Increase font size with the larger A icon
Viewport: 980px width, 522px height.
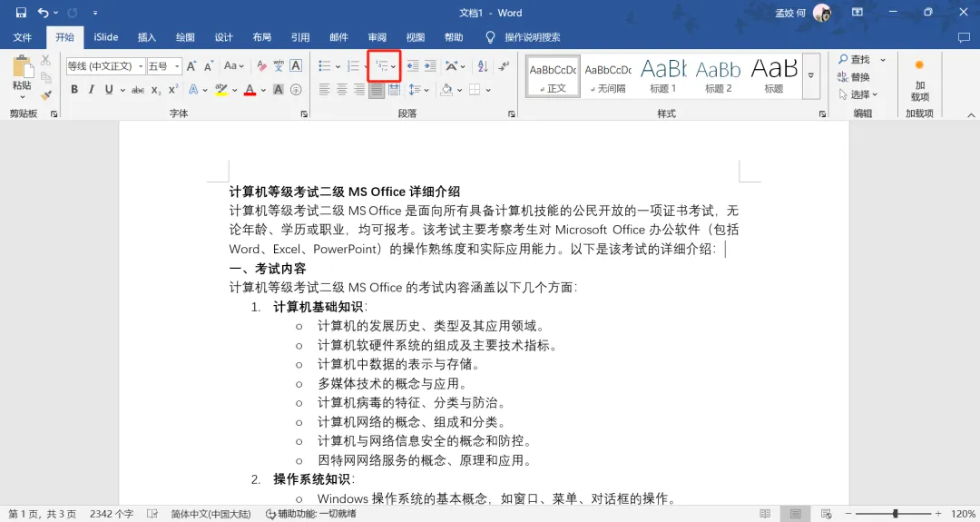[191, 65]
